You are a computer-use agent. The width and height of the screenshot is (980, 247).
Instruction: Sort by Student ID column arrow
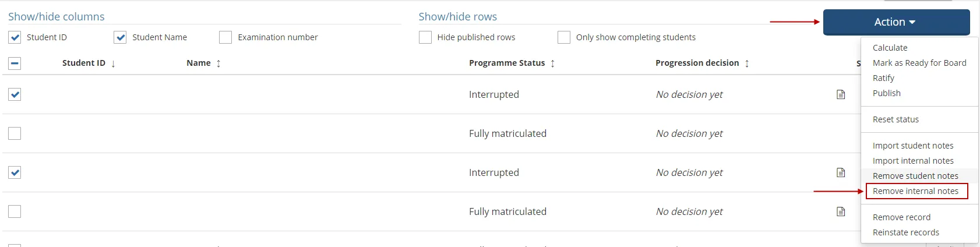[113, 63]
